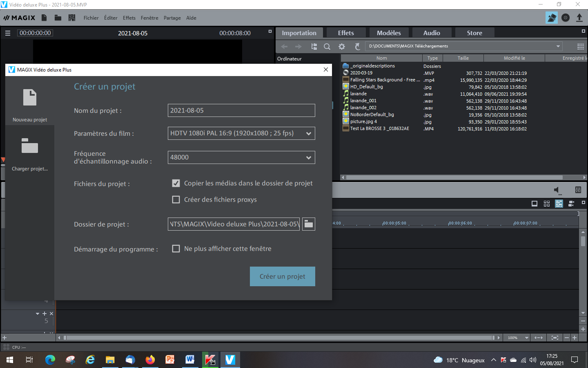588x368 pixels.
Task: Navigate forward in media pool browser
Action: click(x=298, y=47)
